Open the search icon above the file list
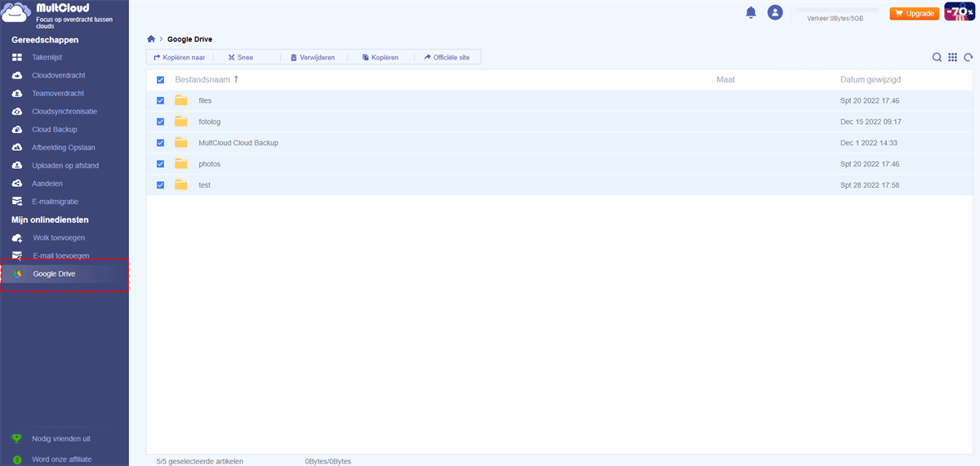Viewport: 980px width, 466px height. click(938, 57)
